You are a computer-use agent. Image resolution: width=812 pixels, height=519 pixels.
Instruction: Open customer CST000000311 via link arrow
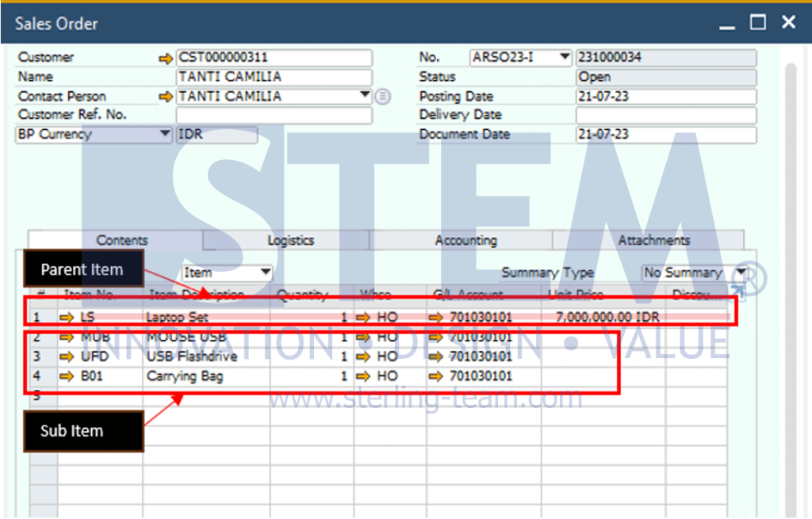(166, 57)
